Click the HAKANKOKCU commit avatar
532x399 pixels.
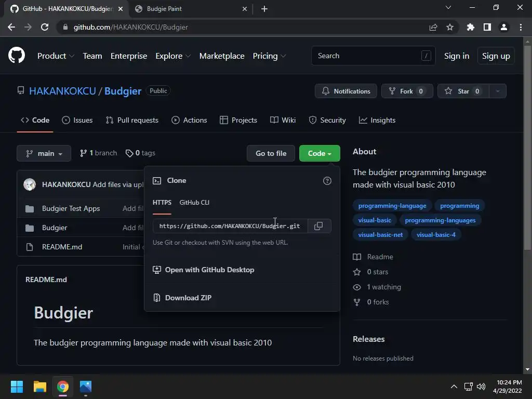[x=30, y=184]
